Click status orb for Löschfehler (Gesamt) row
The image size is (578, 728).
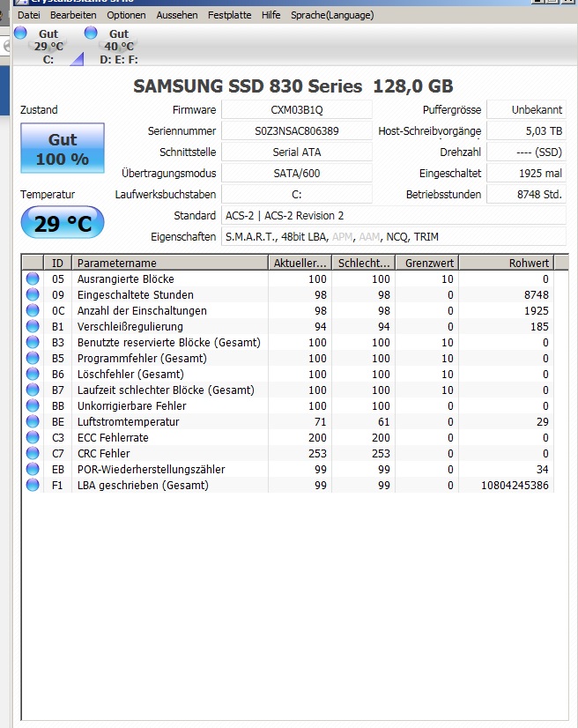tap(33, 374)
